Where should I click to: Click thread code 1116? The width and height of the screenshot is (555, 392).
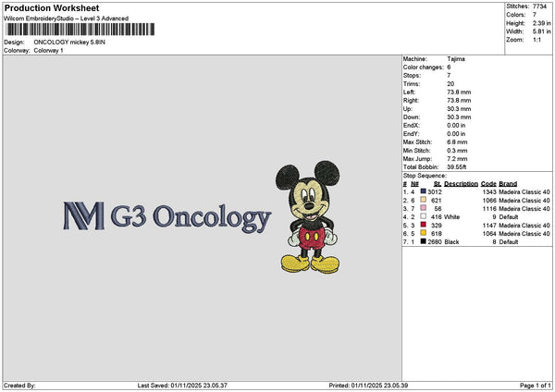click(x=489, y=209)
